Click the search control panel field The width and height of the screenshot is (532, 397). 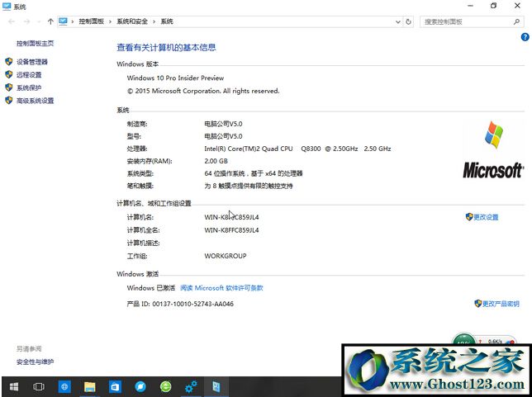tap(472, 21)
